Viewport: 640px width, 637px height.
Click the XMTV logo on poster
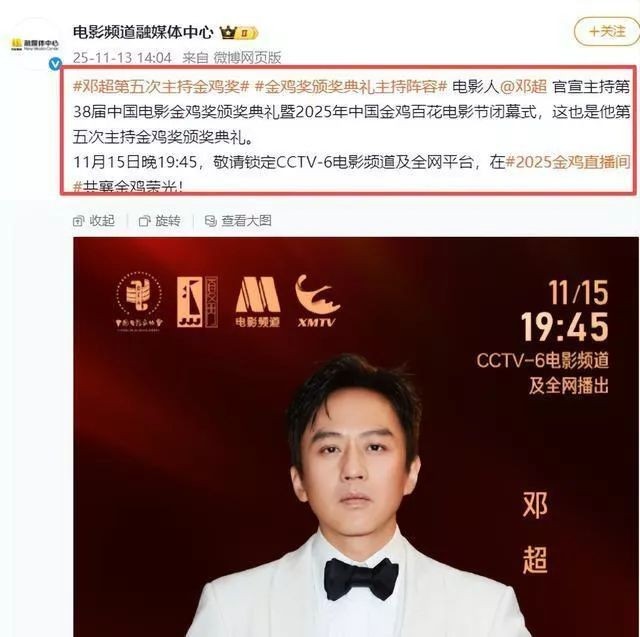coord(318,301)
